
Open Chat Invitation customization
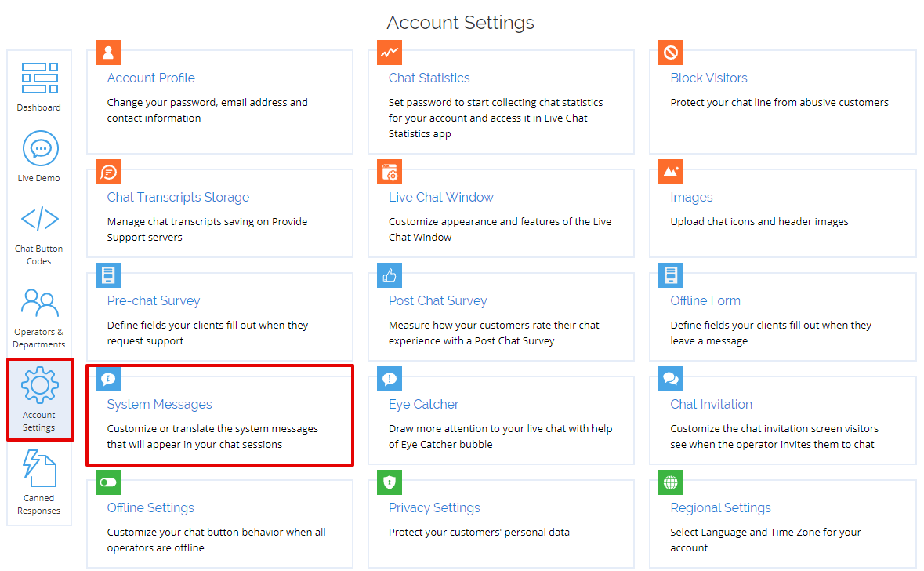pyautogui.click(x=711, y=404)
